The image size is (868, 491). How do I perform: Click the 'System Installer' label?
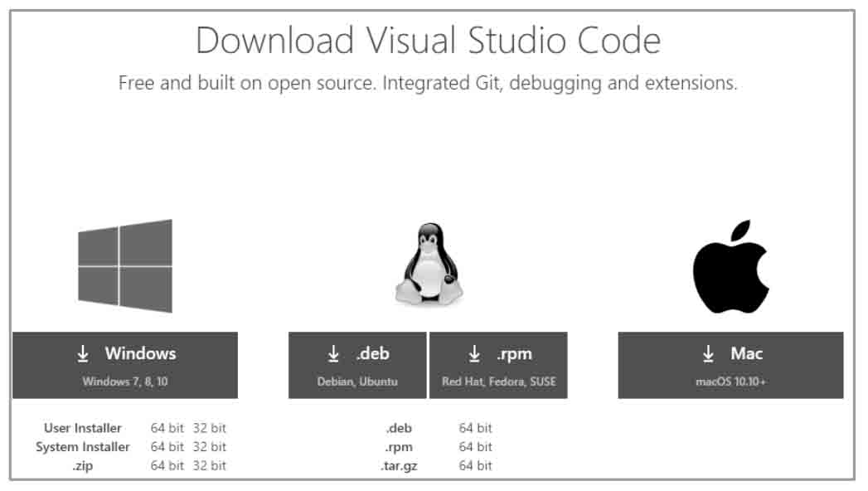click(x=82, y=447)
